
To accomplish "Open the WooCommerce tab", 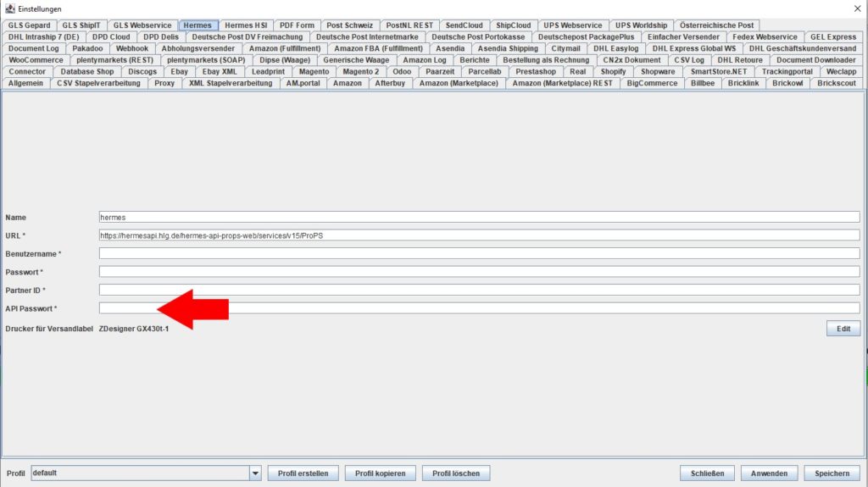I will coord(36,60).
